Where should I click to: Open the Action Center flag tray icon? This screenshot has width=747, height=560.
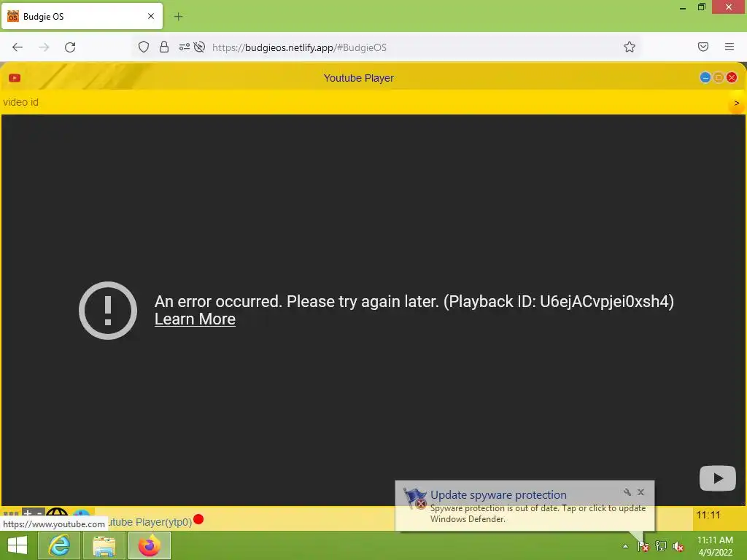tap(643, 546)
